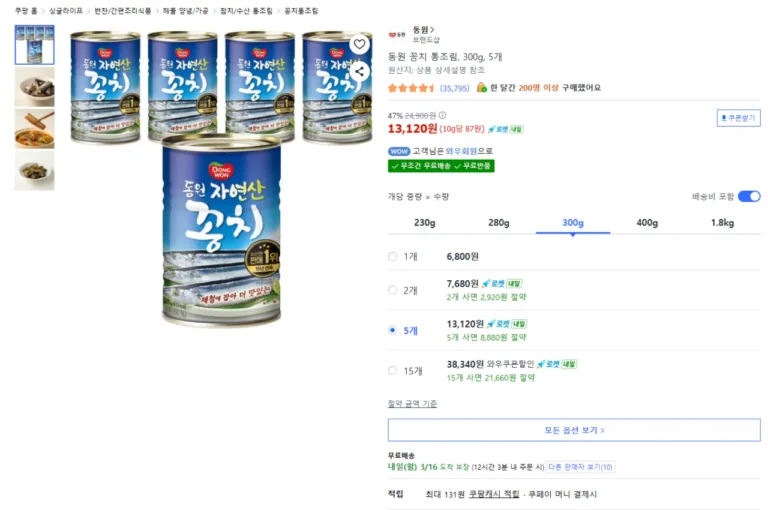Expand 다른 판매자 보기 sellers list

point(581,467)
